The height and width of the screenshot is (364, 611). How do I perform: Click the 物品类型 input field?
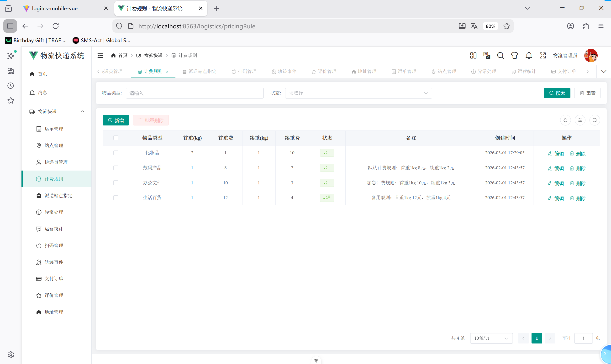(195, 93)
